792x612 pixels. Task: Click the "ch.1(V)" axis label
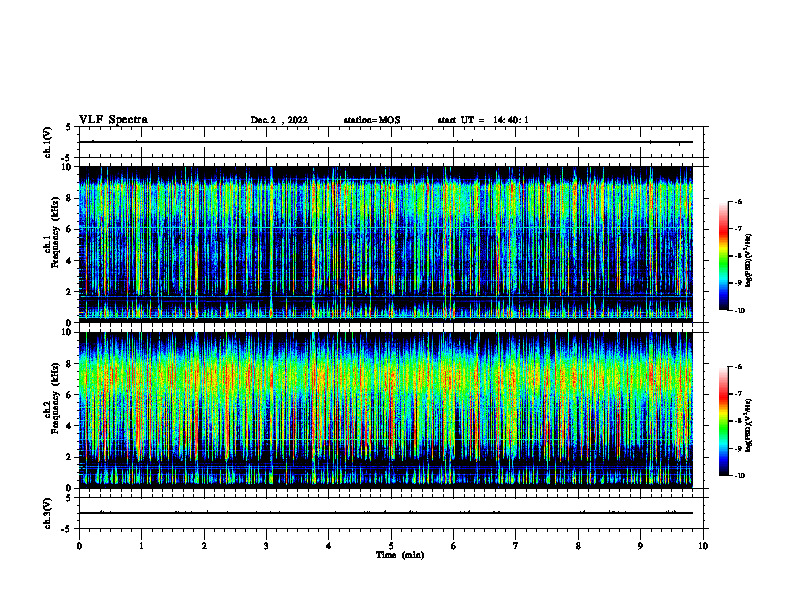48,142
